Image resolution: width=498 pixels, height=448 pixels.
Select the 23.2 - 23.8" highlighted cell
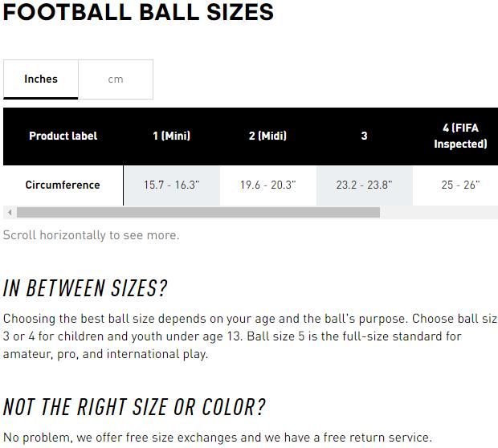[x=364, y=185]
